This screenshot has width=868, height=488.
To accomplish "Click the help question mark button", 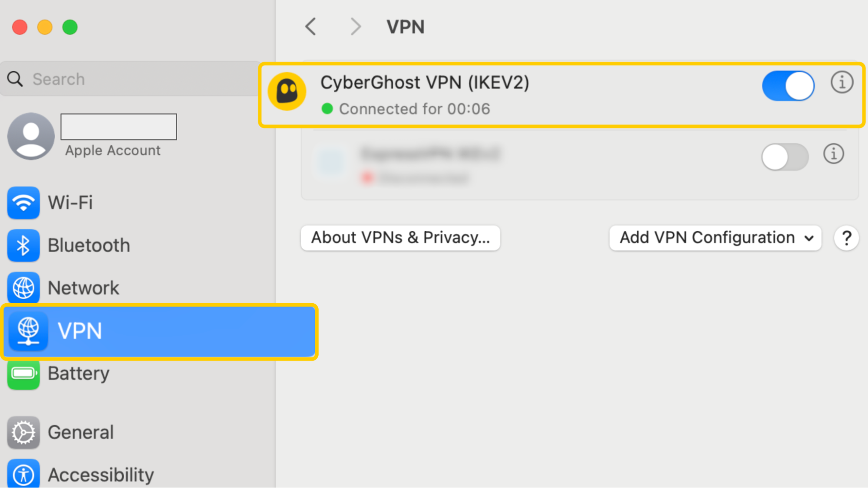I will point(846,238).
